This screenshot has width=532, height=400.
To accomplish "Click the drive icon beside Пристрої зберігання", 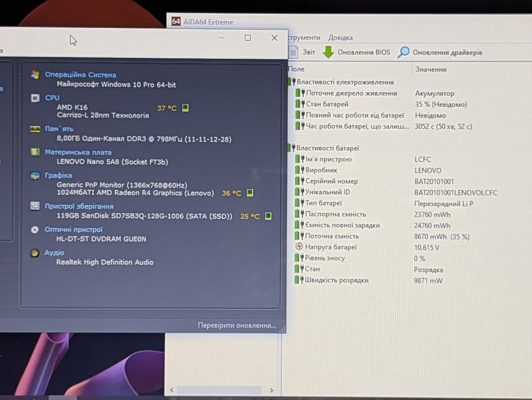I will pos(35,206).
